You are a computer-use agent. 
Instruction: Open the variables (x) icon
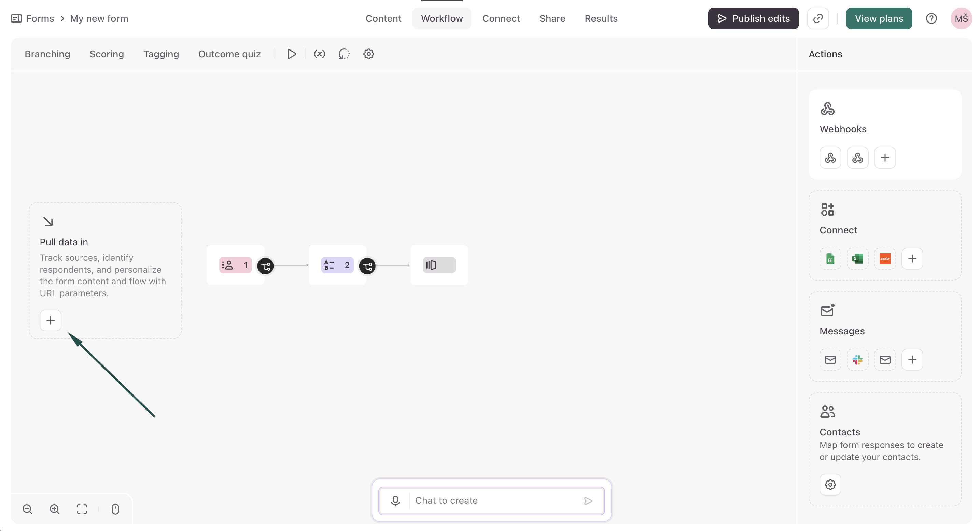(319, 54)
